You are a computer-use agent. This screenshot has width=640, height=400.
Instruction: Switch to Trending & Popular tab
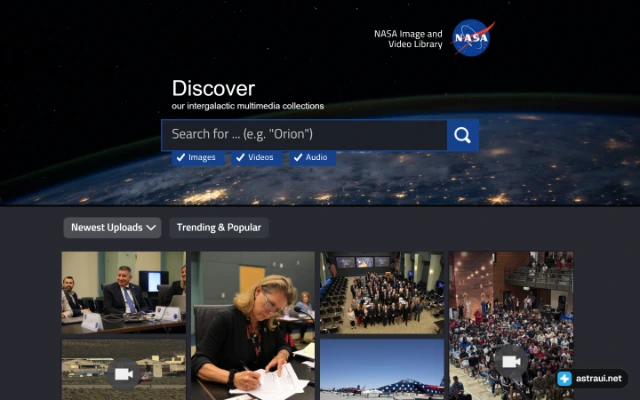pyautogui.click(x=219, y=227)
